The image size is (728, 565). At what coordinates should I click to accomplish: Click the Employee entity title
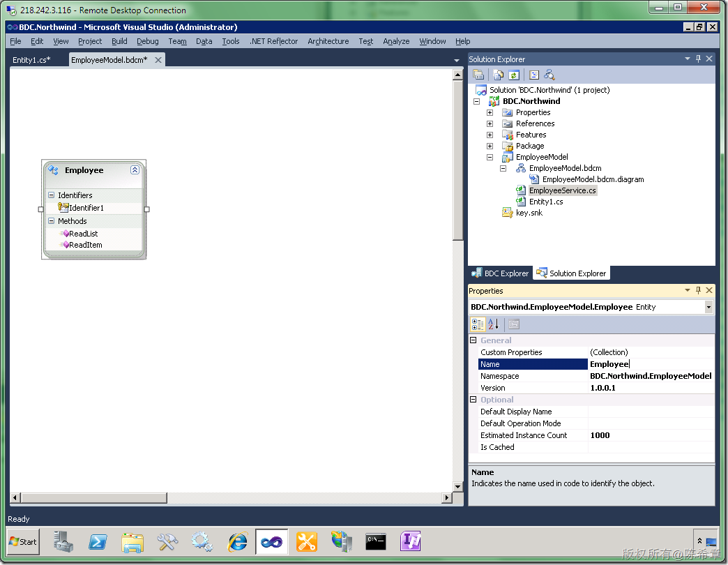coord(84,170)
